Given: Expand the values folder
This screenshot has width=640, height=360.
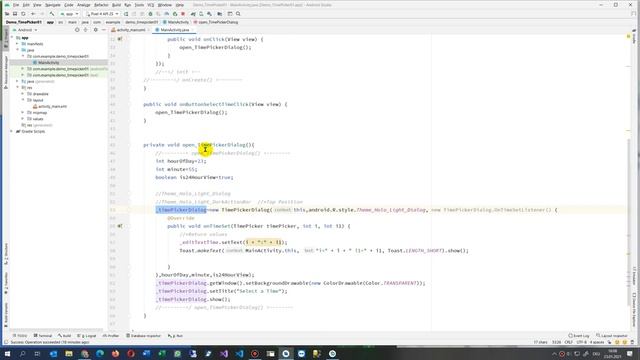Looking at the screenshot, I should point(23,119).
